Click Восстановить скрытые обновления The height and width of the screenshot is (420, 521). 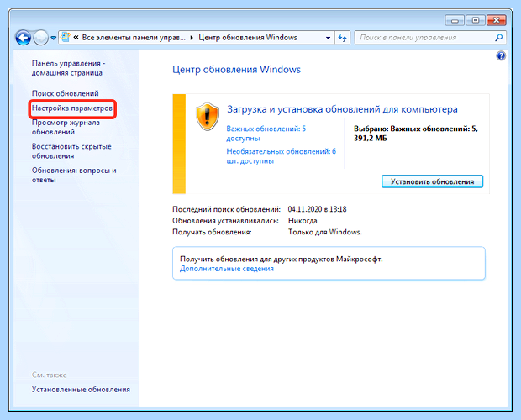coord(71,151)
